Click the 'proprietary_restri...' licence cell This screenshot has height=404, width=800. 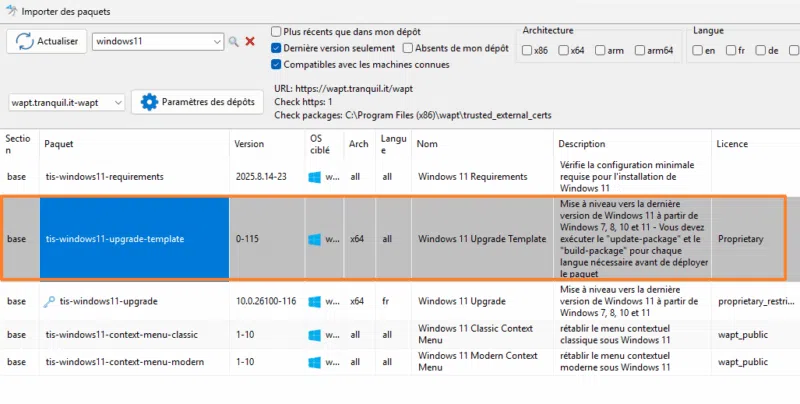(x=756, y=301)
